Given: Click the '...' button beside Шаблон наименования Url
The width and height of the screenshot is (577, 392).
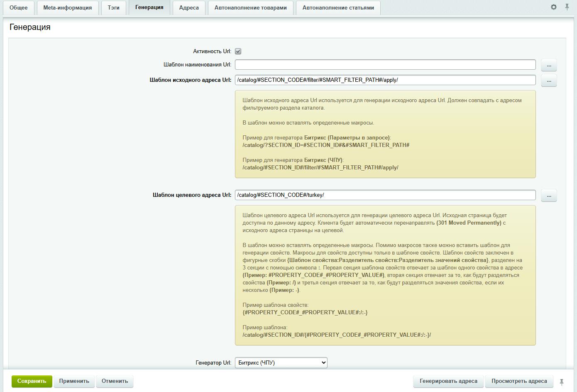Looking at the screenshot, I should [549, 65].
